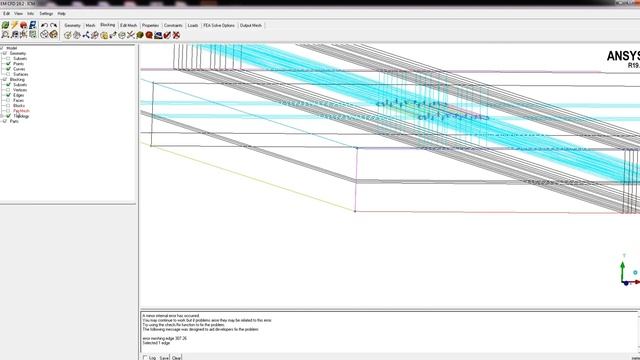Click the green Open Project folder icon

tap(5, 25)
